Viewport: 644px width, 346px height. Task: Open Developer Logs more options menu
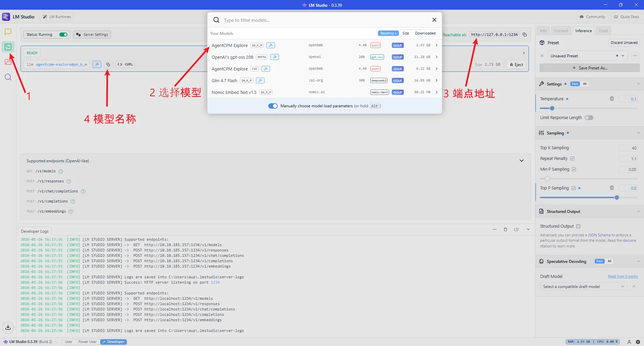[495, 229]
